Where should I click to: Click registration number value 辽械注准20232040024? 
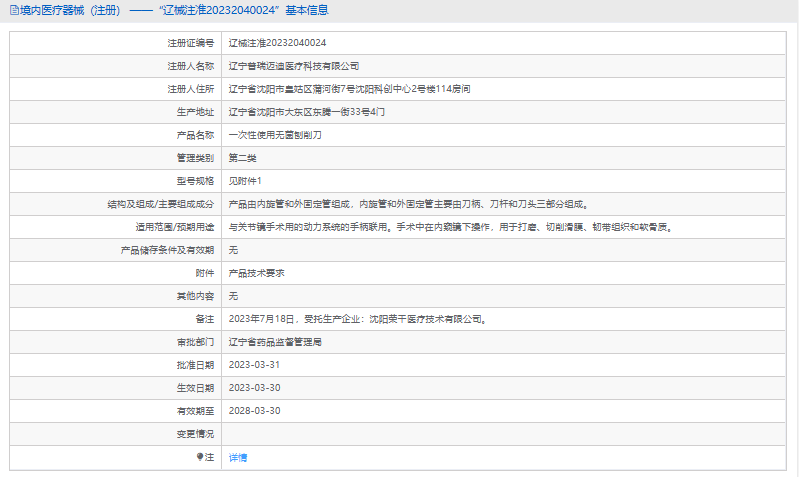[x=277, y=43]
